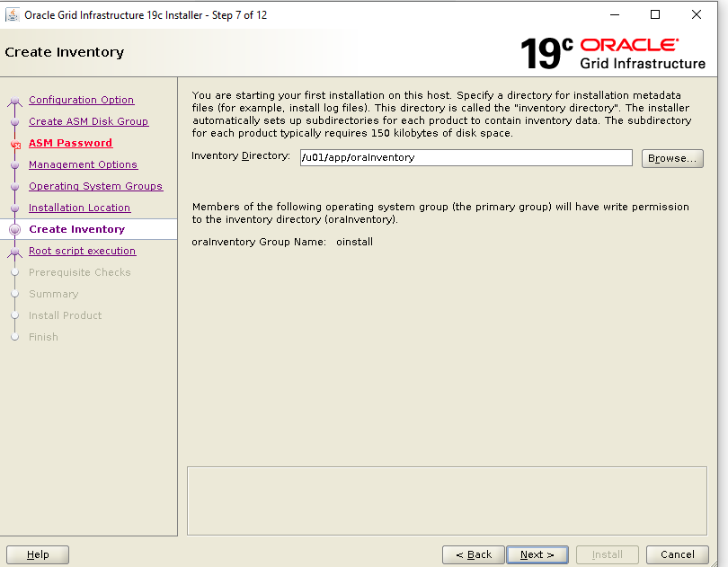Screen dimensions: 728x567
Task: Click the Create Inventory current step bullet
Action: [x=15, y=229]
